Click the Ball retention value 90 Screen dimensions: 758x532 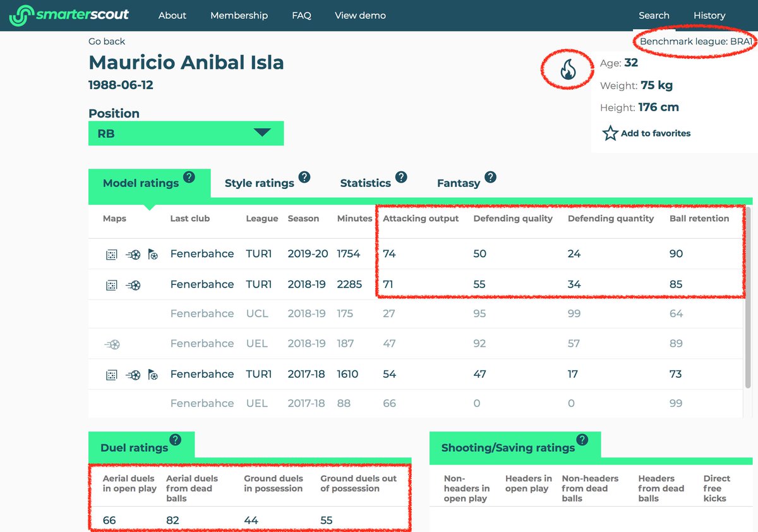point(677,254)
